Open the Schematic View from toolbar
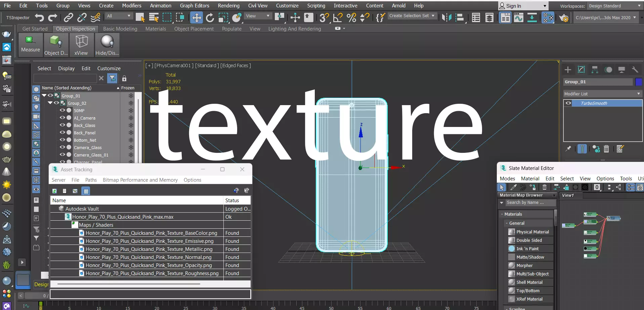644x310 pixels. tap(532, 17)
